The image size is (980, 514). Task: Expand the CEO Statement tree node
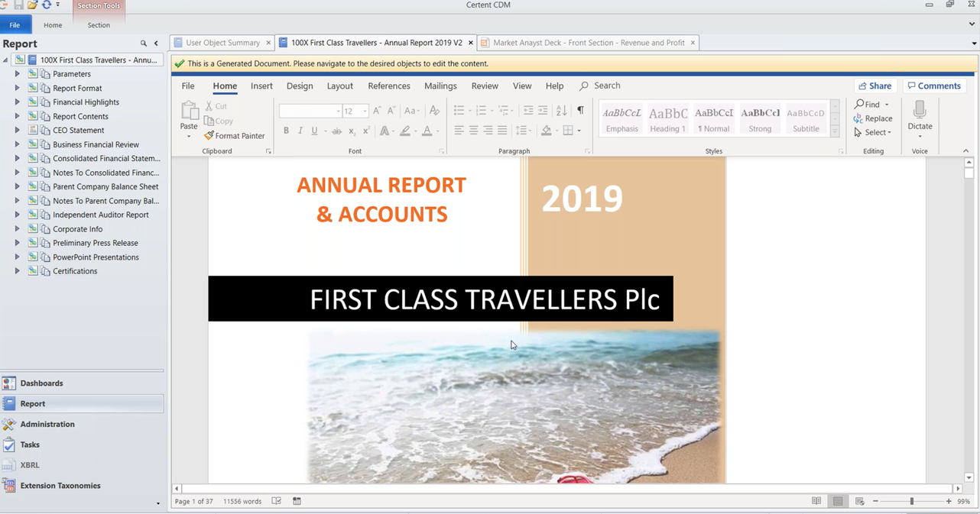tap(17, 131)
